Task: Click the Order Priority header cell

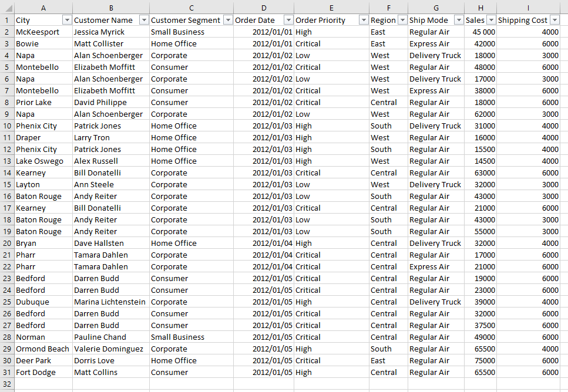Action: [331, 21]
